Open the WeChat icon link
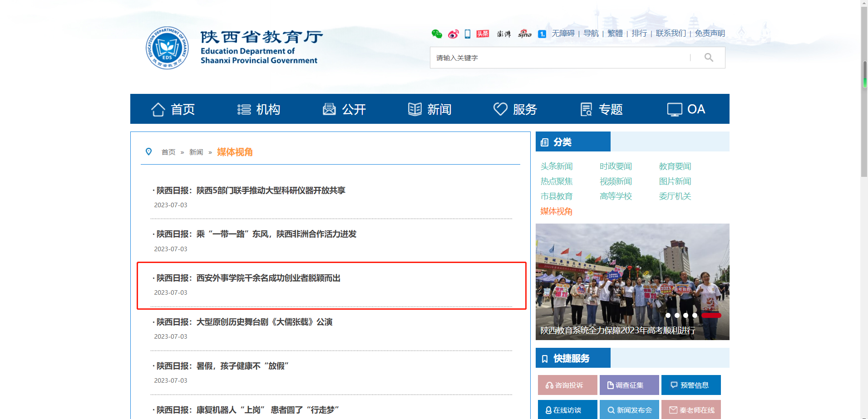 [437, 34]
